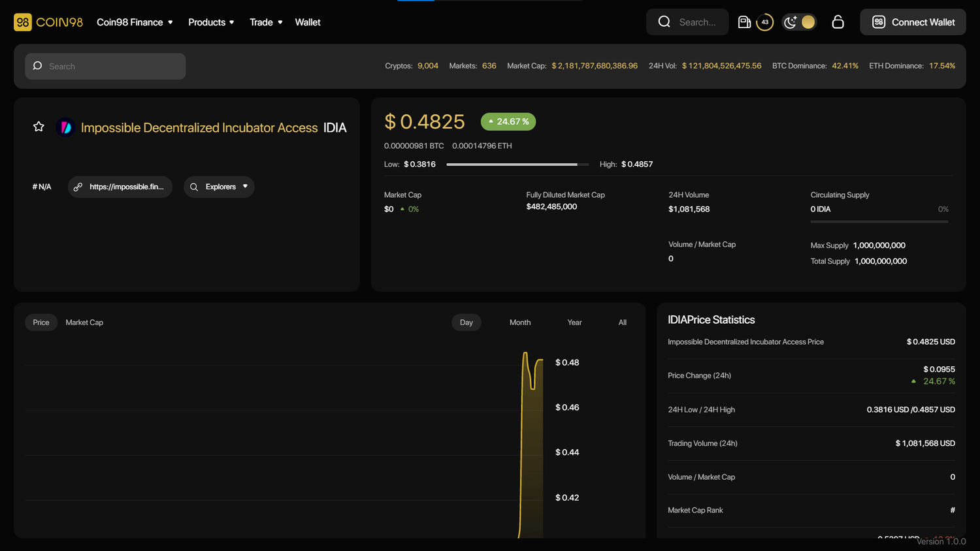Open the impossible.finance website link
980x551 pixels.
pos(120,187)
